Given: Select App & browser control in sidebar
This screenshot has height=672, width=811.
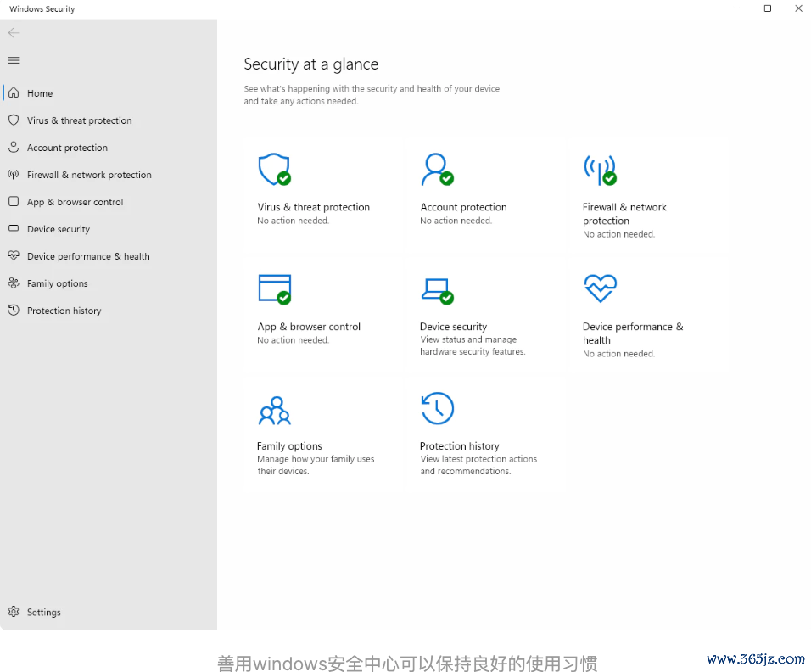Looking at the screenshot, I should (109, 202).
